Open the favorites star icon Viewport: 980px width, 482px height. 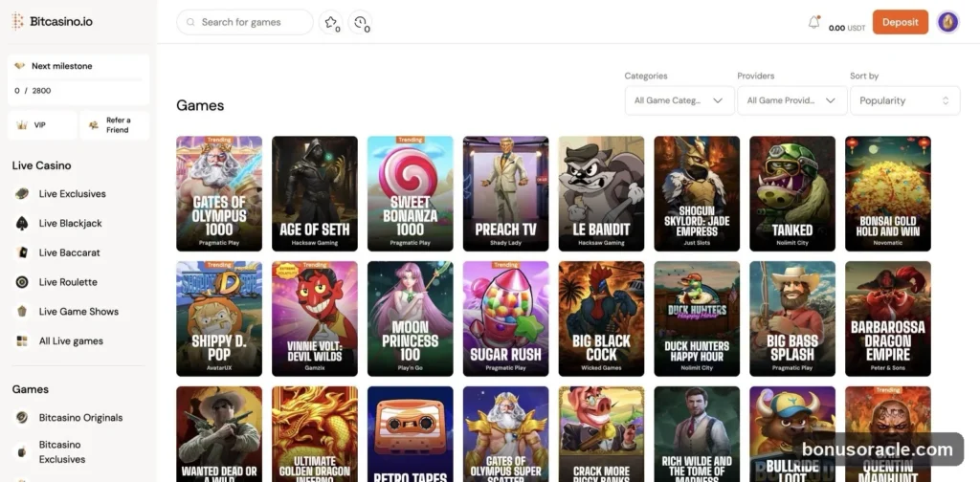coord(330,22)
